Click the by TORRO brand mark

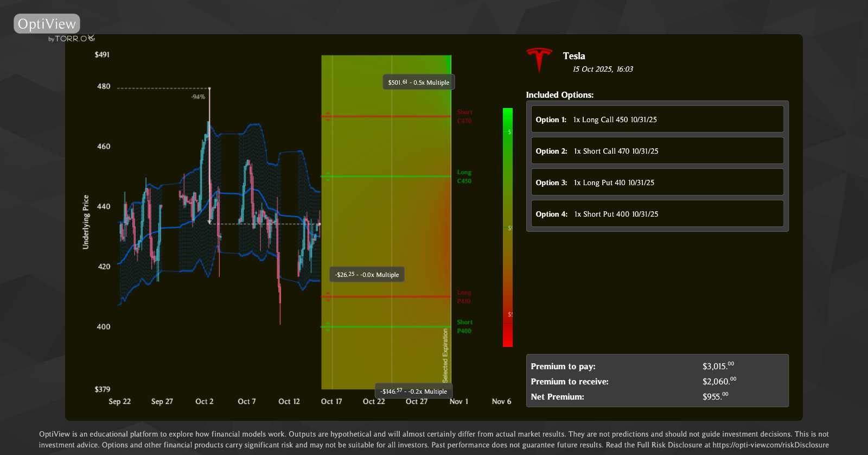point(71,39)
